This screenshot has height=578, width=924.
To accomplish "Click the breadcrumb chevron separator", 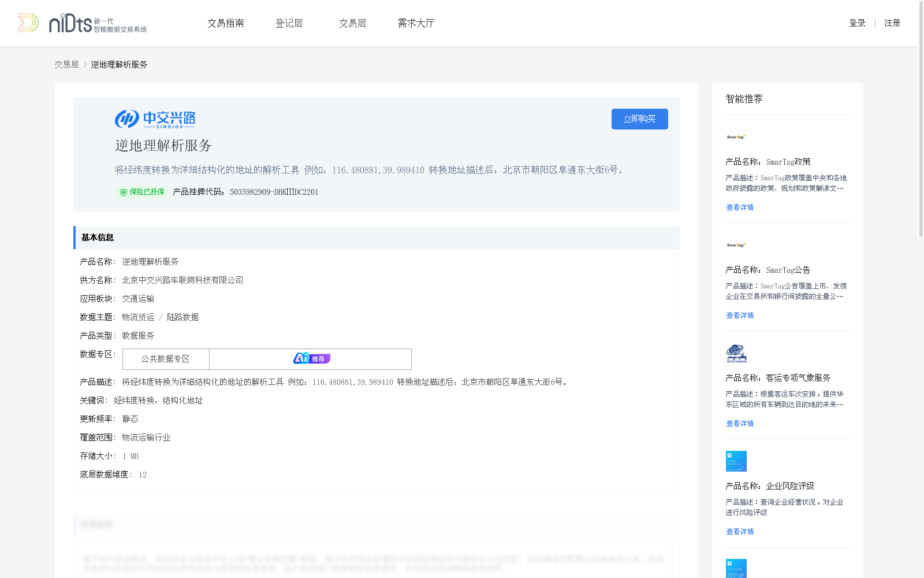I will [x=85, y=65].
